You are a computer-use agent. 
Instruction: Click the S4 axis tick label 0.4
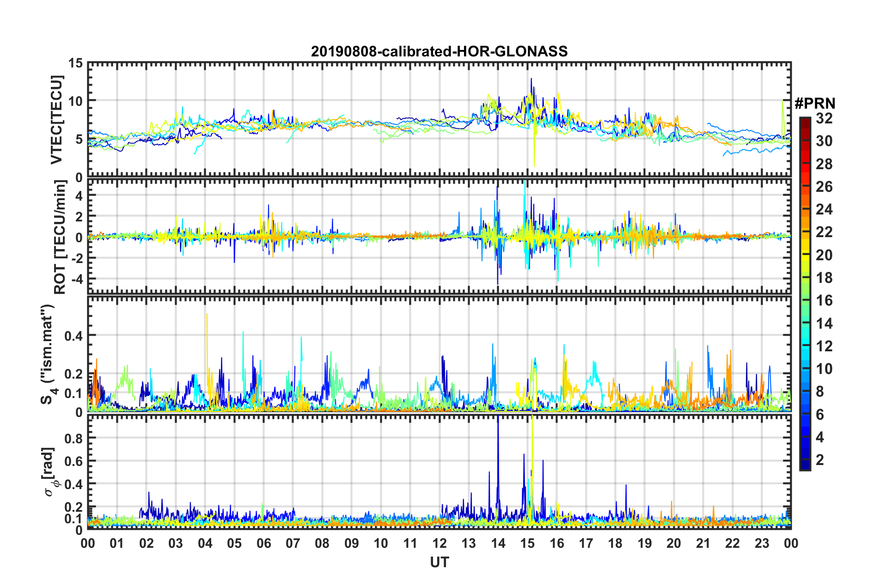[73, 336]
